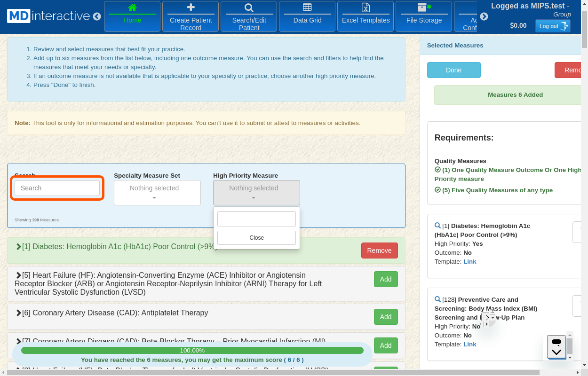Open Search/Edit Patient magnifier icon

pos(249,8)
